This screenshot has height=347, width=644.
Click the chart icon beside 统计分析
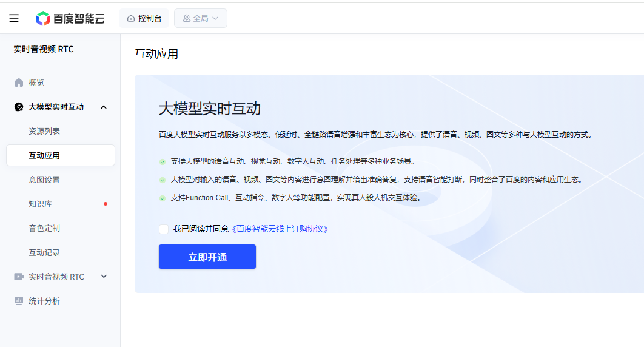tap(19, 301)
